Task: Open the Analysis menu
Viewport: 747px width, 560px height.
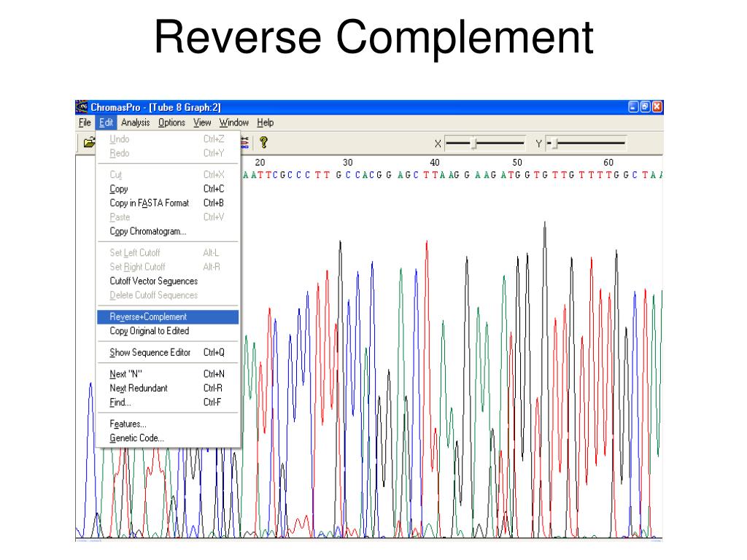Action: [135, 122]
